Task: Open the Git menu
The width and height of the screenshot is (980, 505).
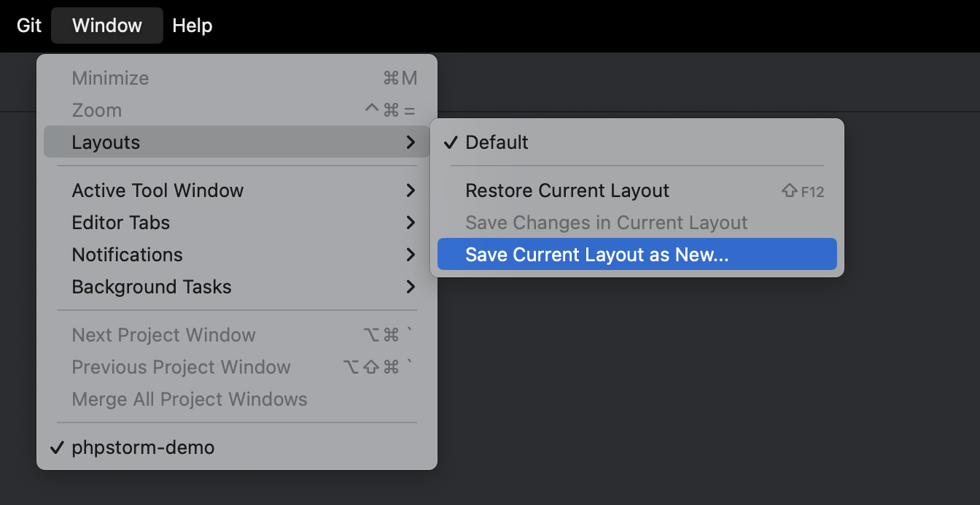Action: 28,26
